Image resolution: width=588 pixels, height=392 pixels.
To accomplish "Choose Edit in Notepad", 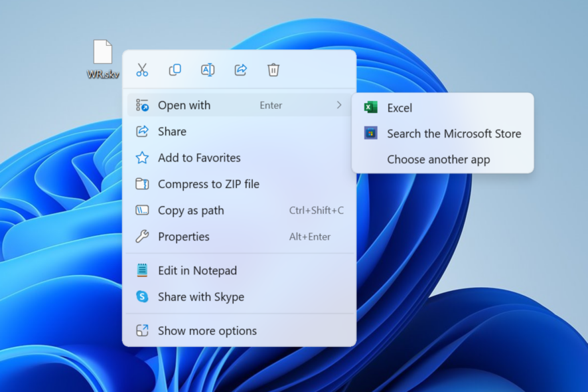I will [x=240, y=270].
